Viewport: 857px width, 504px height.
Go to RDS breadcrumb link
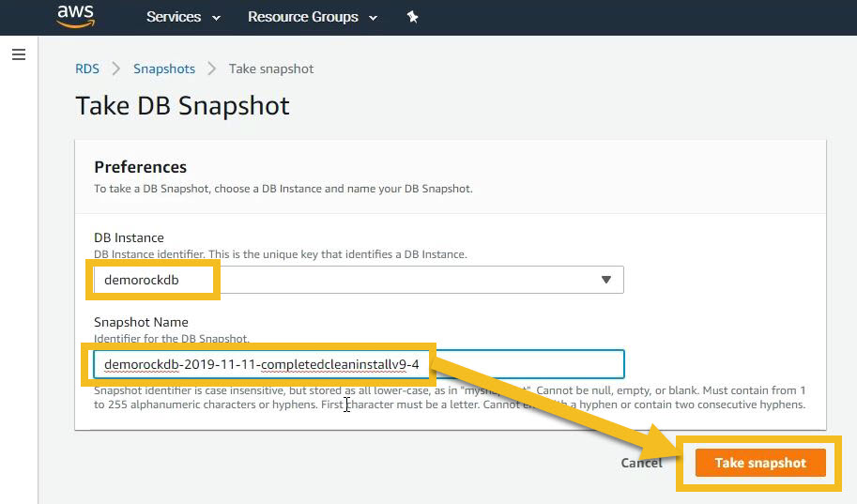(87, 69)
